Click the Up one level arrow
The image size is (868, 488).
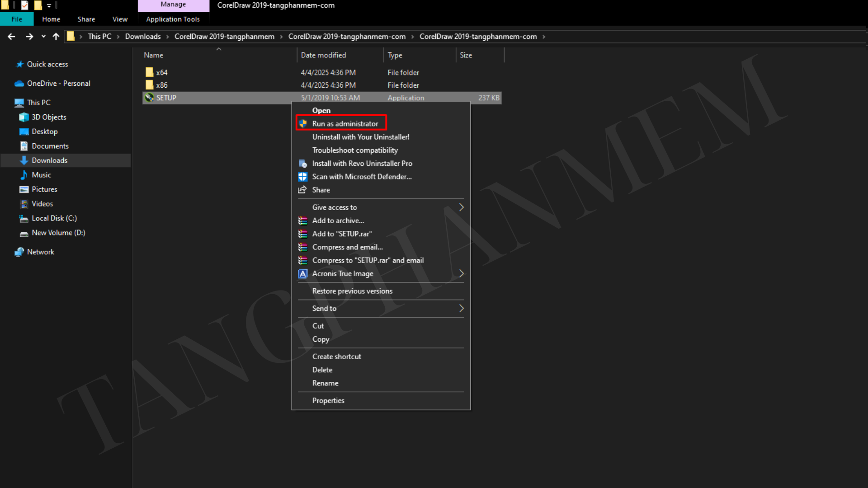[x=56, y=37]
